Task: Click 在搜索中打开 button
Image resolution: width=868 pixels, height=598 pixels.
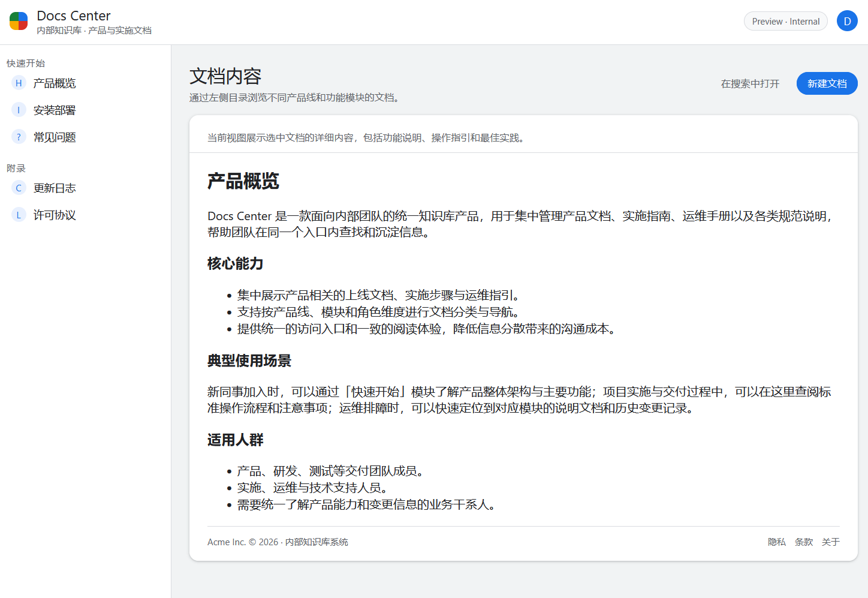Action: (750, 83)
